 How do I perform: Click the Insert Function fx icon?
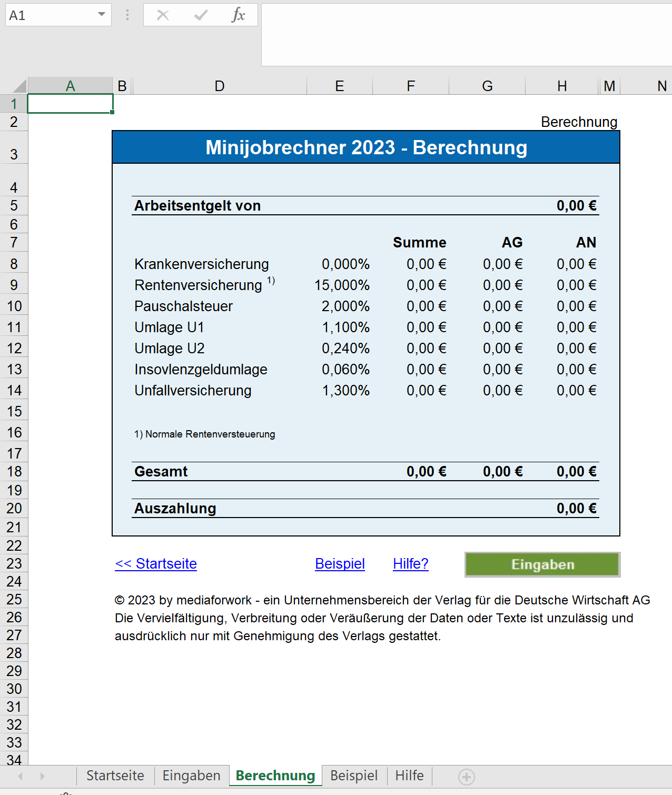238,15
